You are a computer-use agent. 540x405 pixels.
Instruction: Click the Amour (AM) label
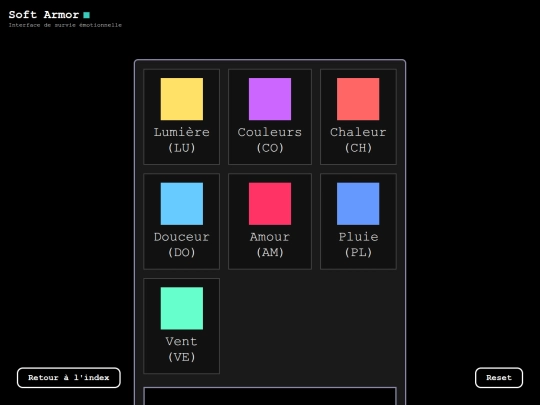click(270, 245)
